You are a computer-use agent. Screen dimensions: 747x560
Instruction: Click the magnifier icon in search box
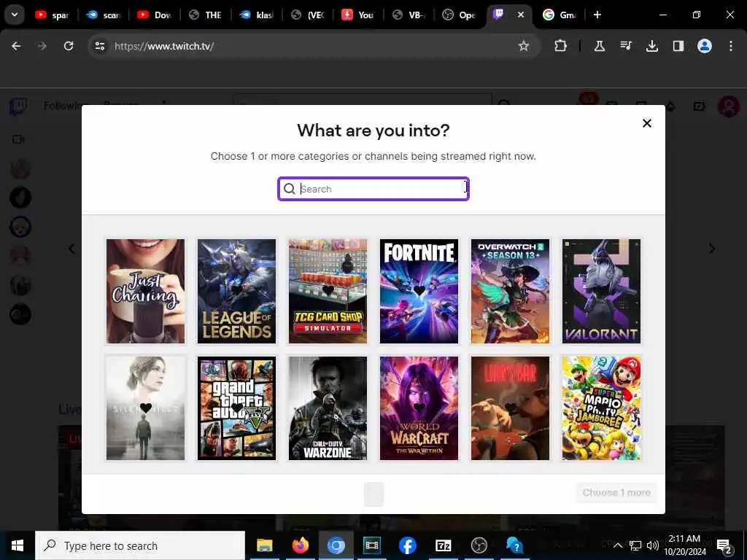(x=289, y=189)
